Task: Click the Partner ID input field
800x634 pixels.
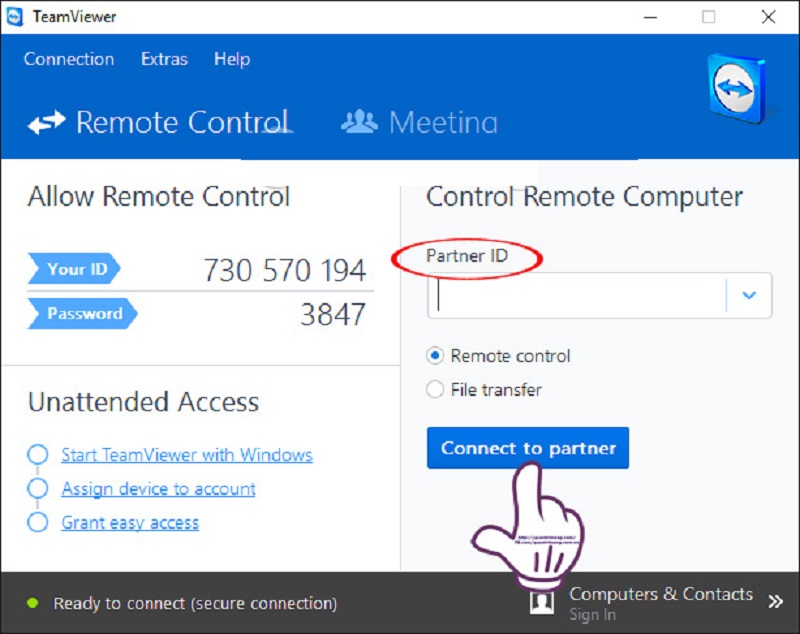Action: (577, 295)
